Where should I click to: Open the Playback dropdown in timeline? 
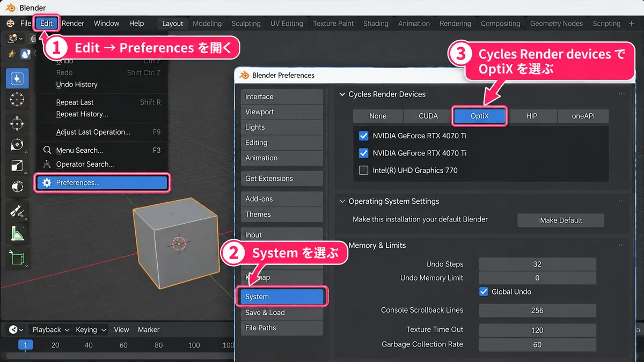51,330
